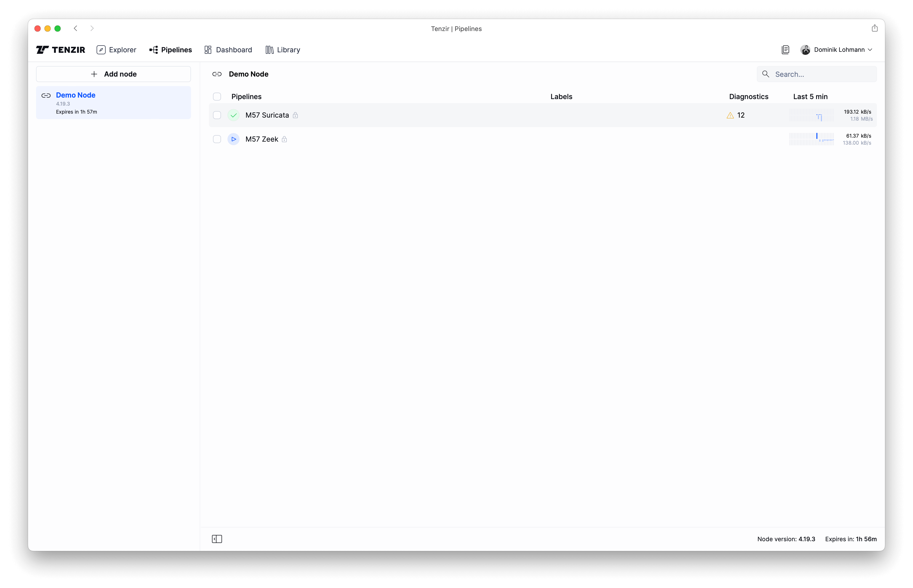Go back with the browser back arrow
This screenshot has height=588, width=913.
(76, 28)
